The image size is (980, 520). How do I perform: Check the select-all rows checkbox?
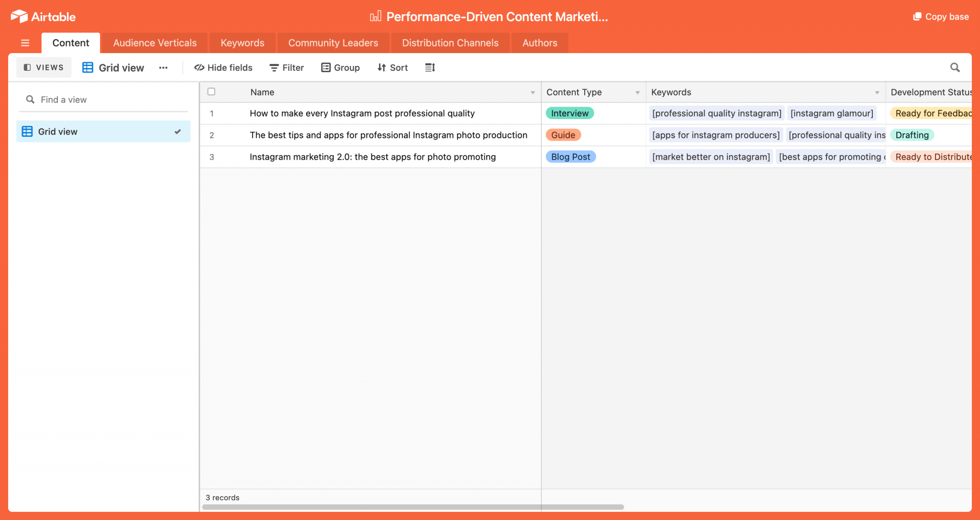212,92
